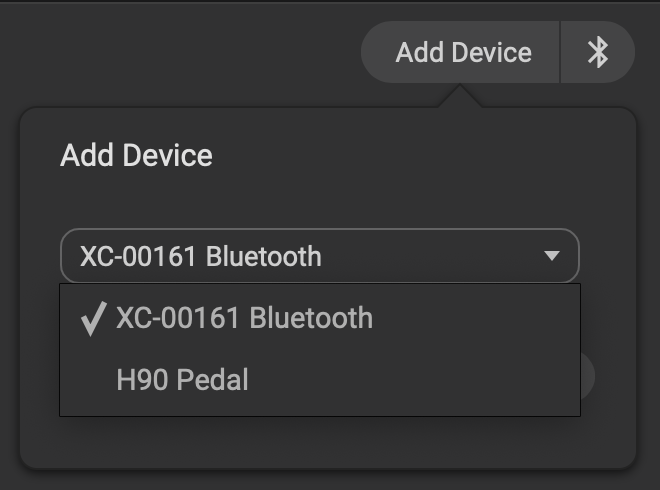The height and width of the screenshot is (490, 660).
Task: Choose the H90 Pedal device entry
Action: (182, 380)
